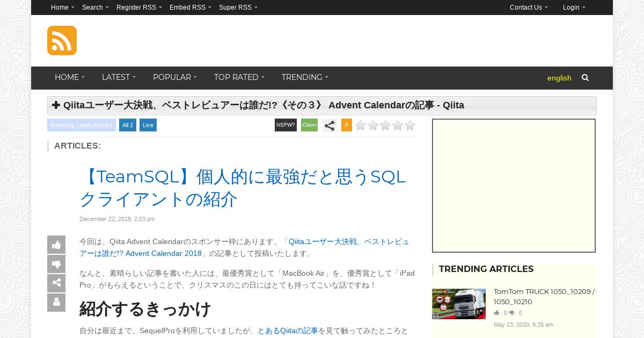
Task: Open the POPULAR menu
Action: point(175,77)
